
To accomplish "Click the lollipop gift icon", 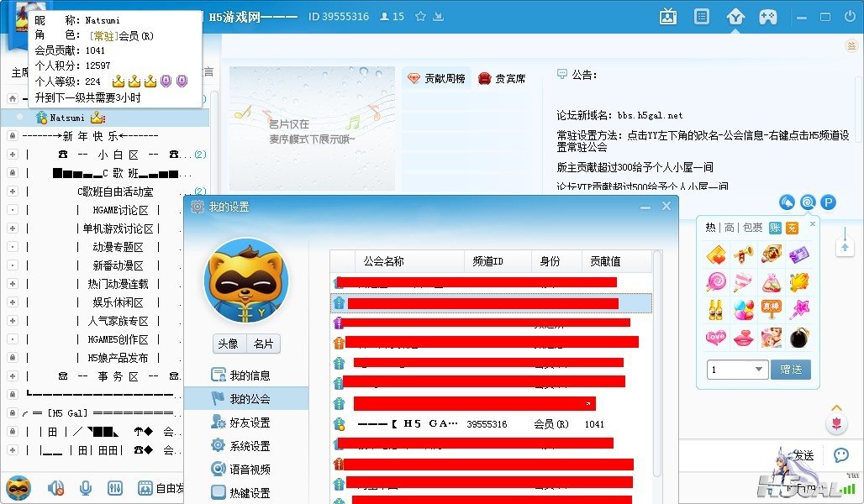I will coord(716,281).
